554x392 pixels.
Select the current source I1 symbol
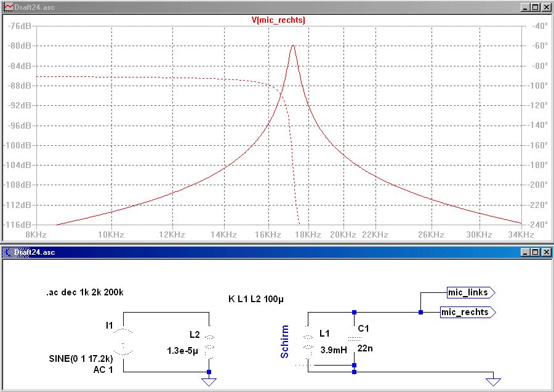click(123, 342)
